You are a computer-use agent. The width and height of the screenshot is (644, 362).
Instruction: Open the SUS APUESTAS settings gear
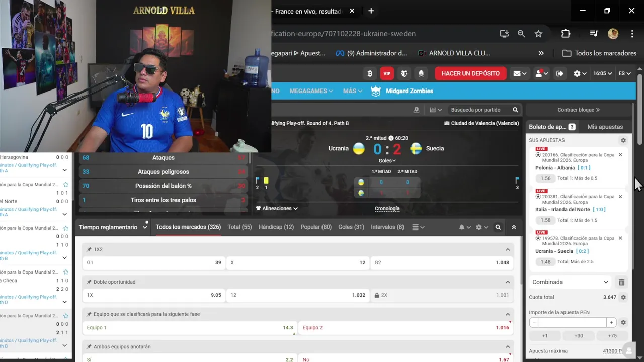click(x=623, y=140)
